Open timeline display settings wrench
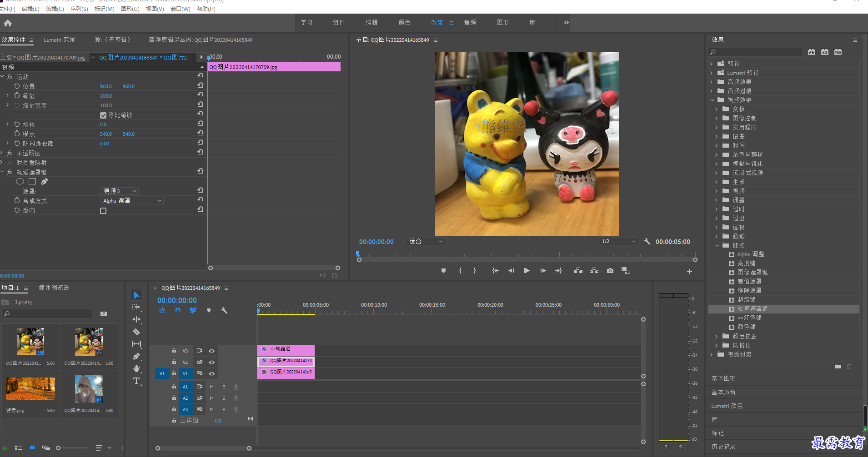Image resolution: width=868 pixels, height=457 pixels. (224, 310)
